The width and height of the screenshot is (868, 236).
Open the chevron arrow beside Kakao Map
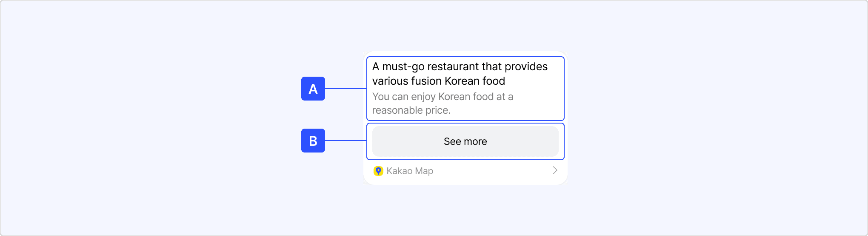[555, 170]
